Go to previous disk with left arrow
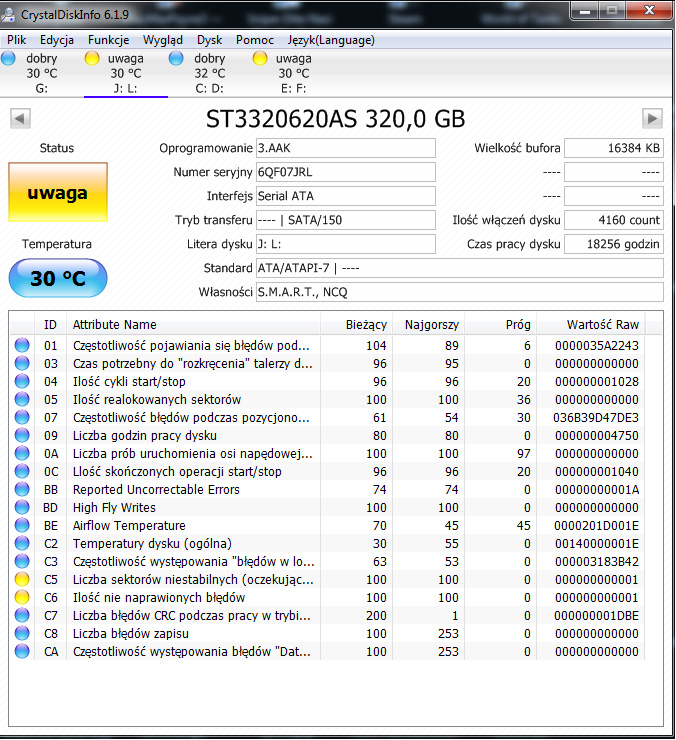 (20, 118)
